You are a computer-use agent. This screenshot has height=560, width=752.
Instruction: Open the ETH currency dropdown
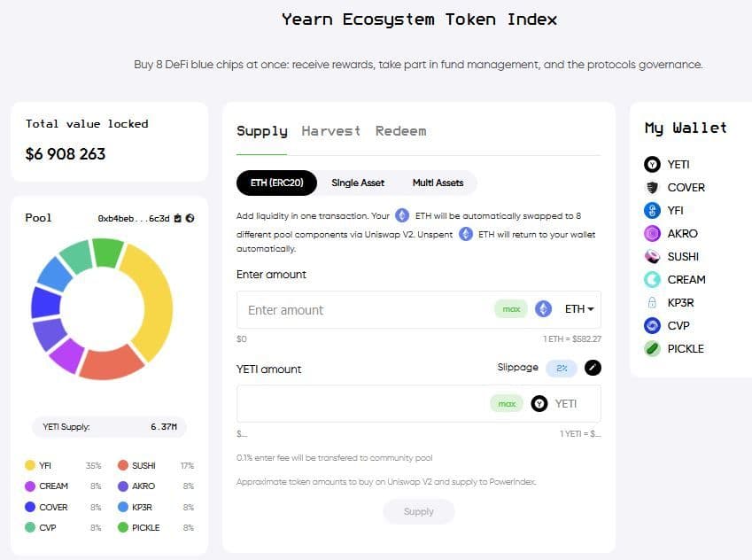point(579,309)
